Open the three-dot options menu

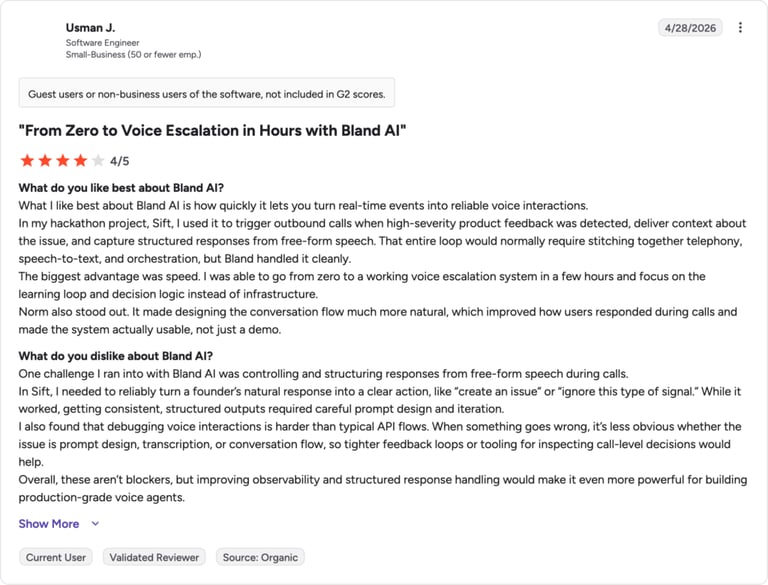740,27
